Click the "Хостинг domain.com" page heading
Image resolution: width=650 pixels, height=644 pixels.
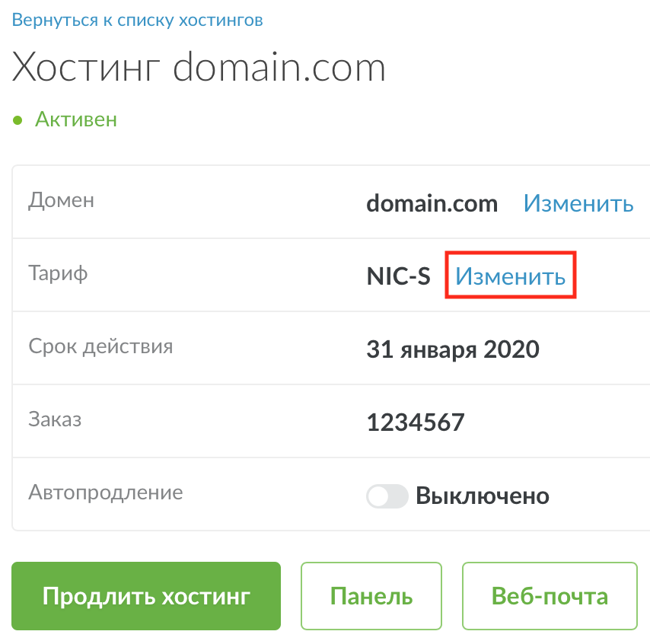[x=199, y=69]
